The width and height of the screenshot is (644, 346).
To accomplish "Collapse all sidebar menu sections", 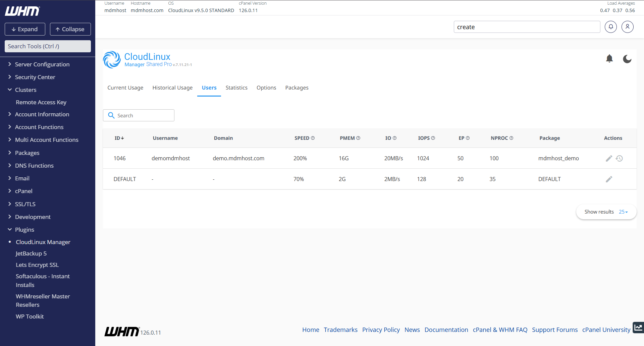I will [70, 29].
